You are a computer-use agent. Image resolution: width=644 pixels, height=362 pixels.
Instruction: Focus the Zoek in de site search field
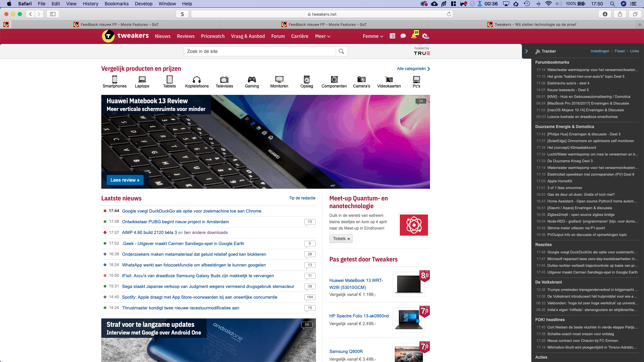260,51
